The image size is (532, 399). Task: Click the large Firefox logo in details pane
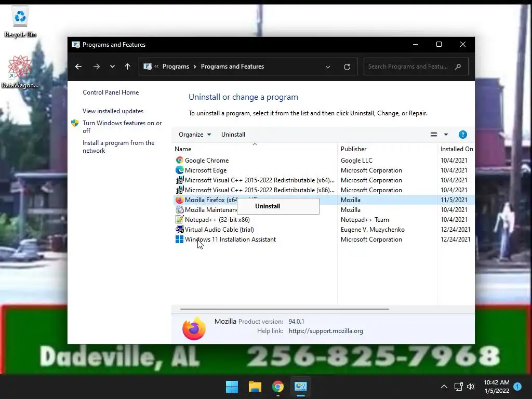194,328
